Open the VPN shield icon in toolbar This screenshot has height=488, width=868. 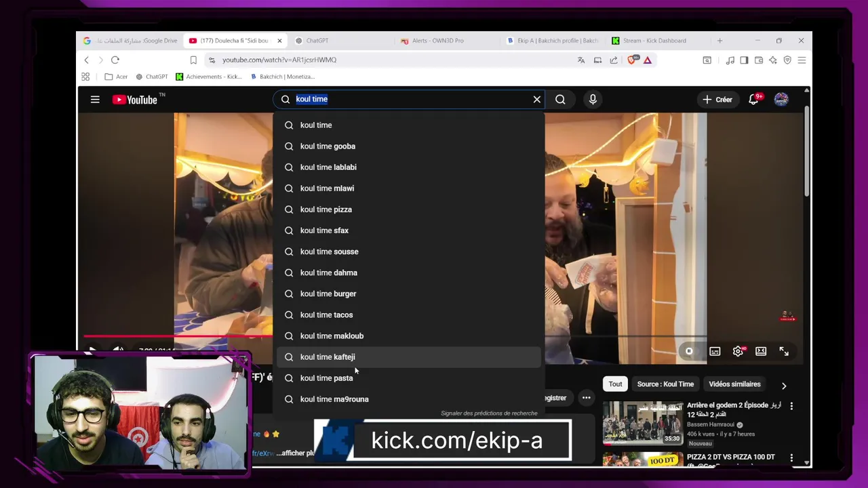point(787,60)
